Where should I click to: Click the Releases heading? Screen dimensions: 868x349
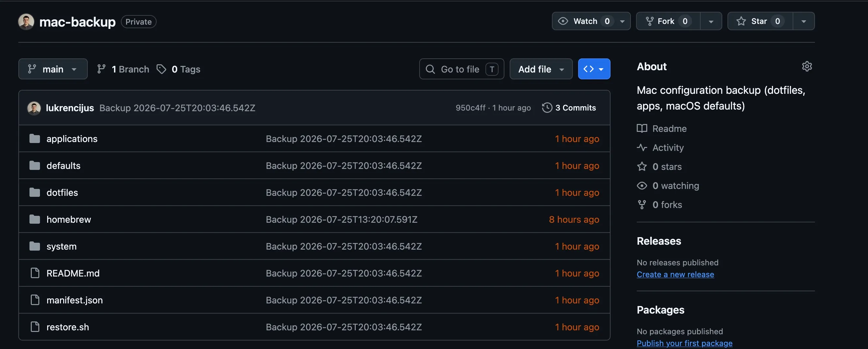[659, 241]
